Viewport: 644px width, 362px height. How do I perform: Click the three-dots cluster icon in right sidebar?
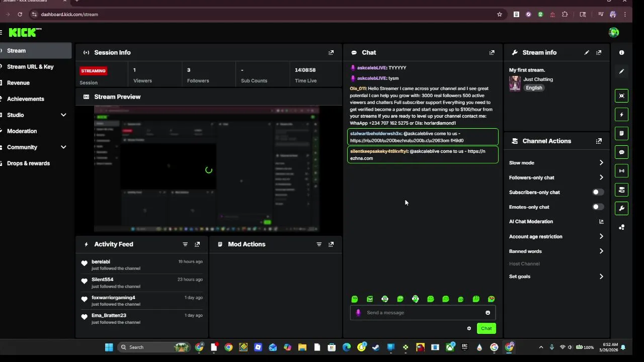click(x=622, y=227)
